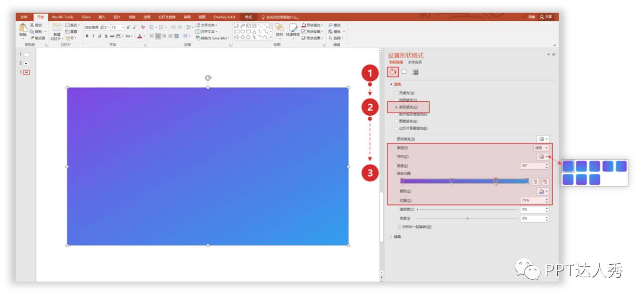Switch to Text Options (文本选项) tab
Image resolution: width=644 pixels, height=299 pixels.
click(415, 62)
